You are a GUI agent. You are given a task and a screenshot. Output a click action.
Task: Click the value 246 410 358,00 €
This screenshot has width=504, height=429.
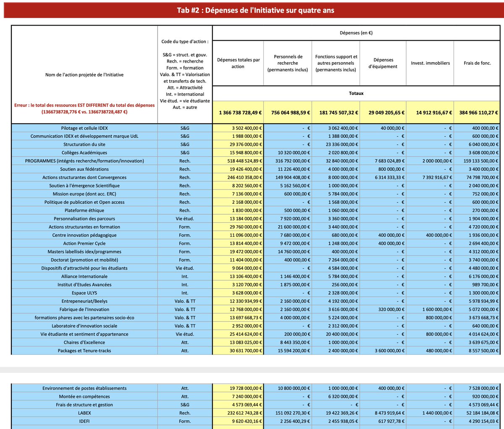(x=238, y=177)
